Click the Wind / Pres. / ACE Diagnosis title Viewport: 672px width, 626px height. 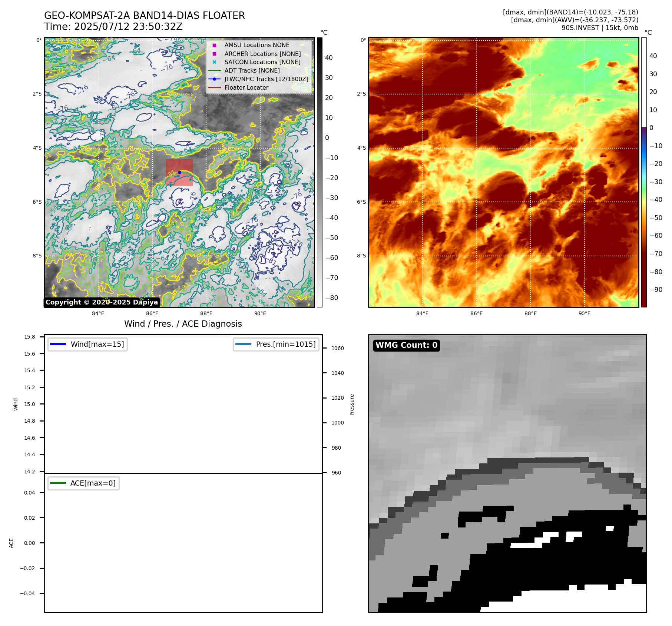pos(183,324)
